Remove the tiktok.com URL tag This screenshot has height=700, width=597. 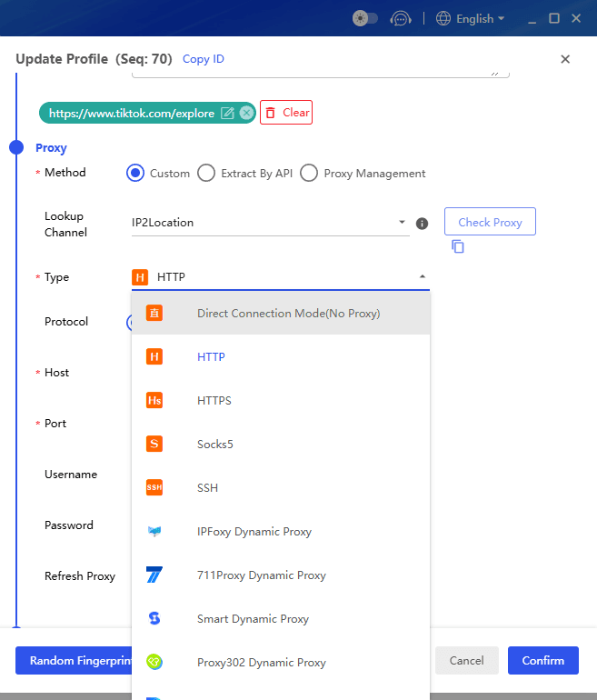246,114
